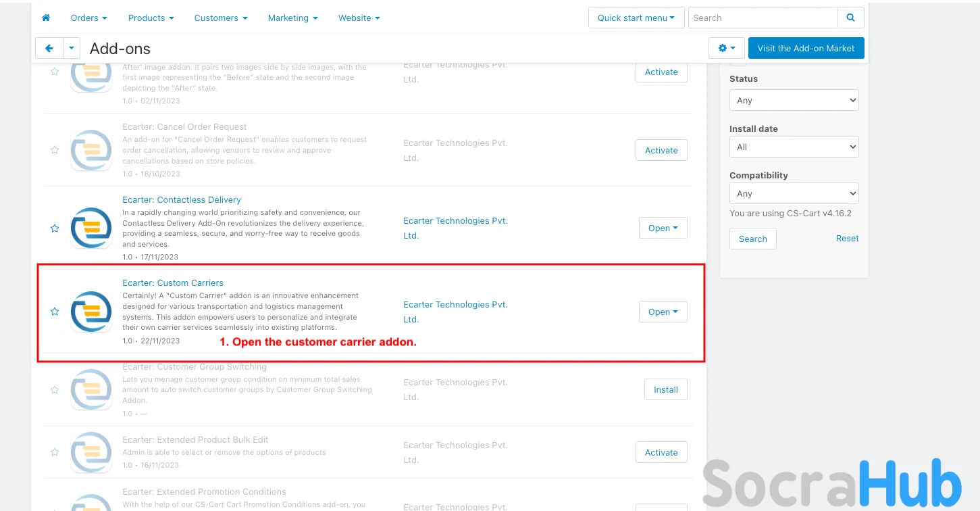The image size is (980, 511).
Task: Toggle favorite star for Custom Carriers
Action: click(55, 312)
